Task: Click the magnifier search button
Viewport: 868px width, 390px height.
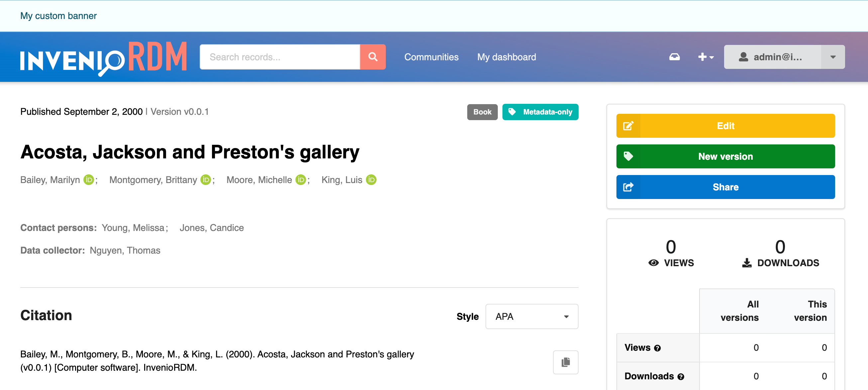Action: coord(373,57)
